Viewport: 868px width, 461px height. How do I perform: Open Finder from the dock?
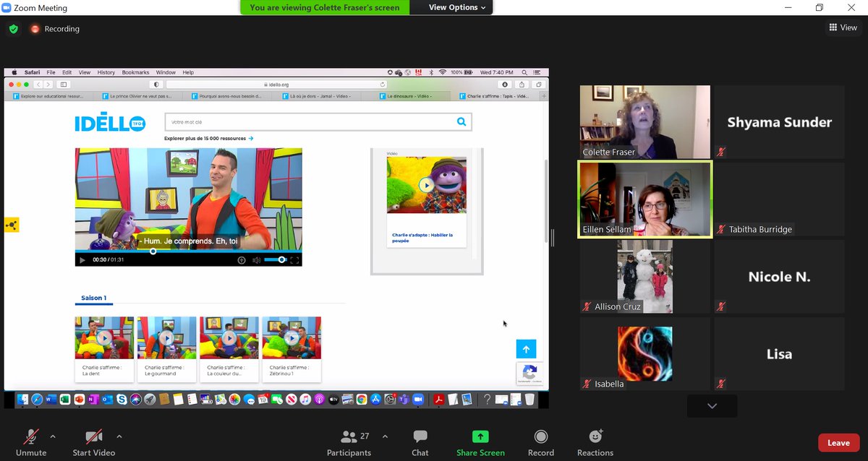coord(23,399)
